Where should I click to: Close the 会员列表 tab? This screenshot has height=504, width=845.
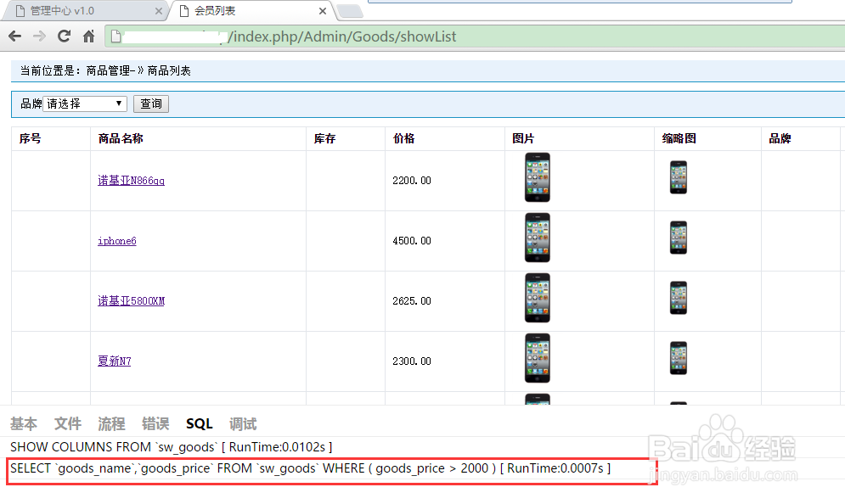tap(322, 11)
